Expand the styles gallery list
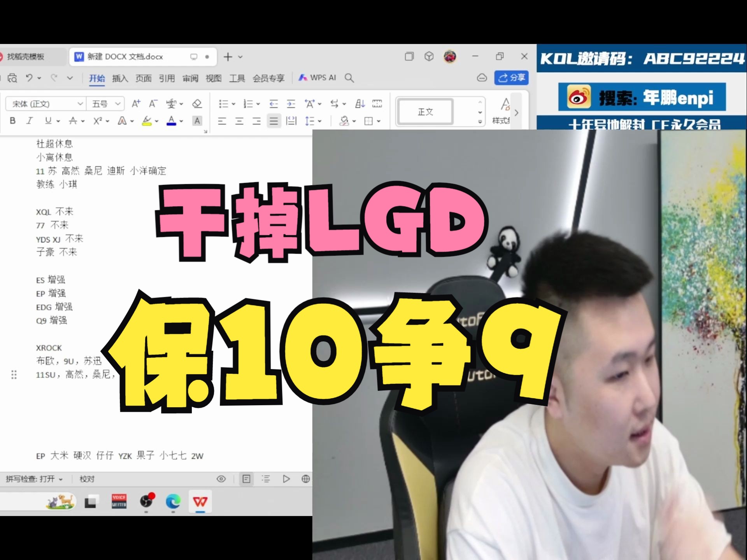 pyautogui.click(x=480, y=122)
